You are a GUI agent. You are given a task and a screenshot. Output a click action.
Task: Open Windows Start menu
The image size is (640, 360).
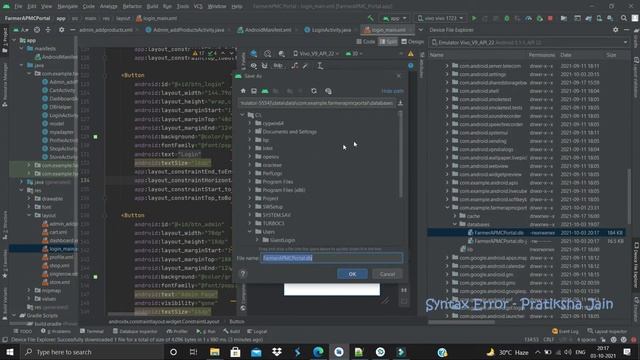click(10, 352)
